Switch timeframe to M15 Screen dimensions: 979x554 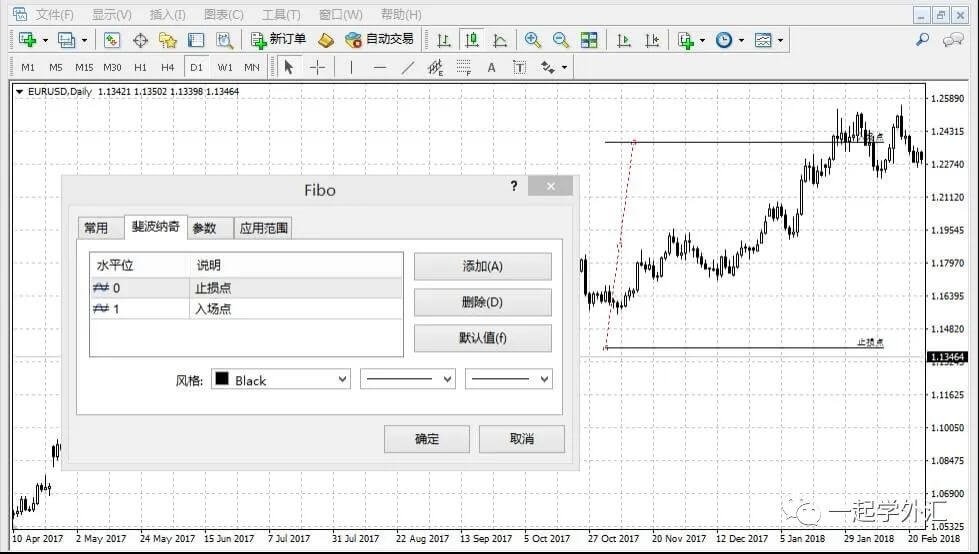[84, 67]
